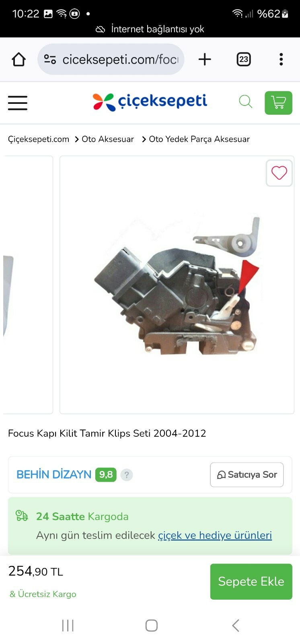Image resolution: width=300 pixels, height=644 pixels.
Task: Tap Sepete Ekle button
Action: coord(251,582)
